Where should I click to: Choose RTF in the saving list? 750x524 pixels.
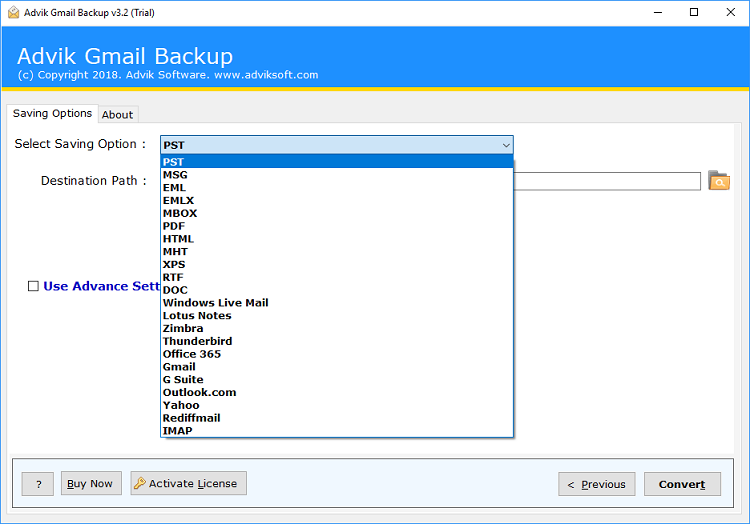point(337,277)
